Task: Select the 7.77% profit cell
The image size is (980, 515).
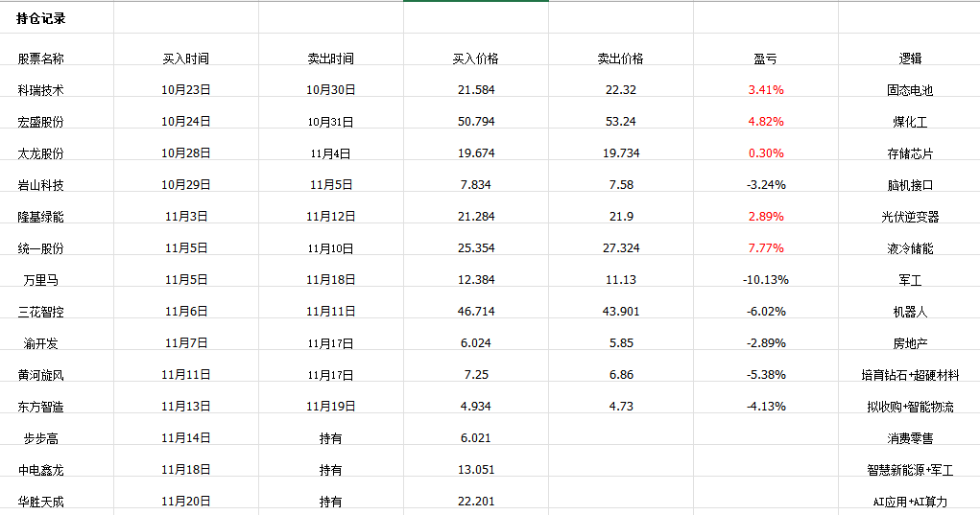Action: pyautogui.click(x=766, y=248)
